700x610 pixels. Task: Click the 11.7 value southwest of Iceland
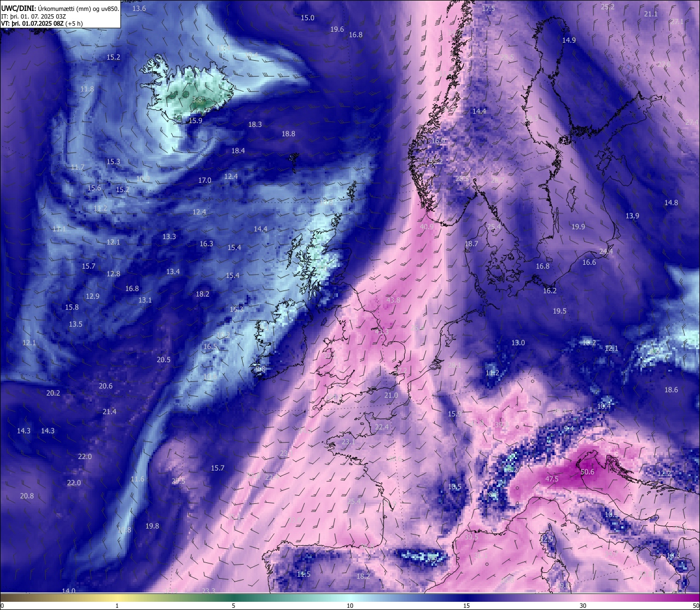[78, 167]
